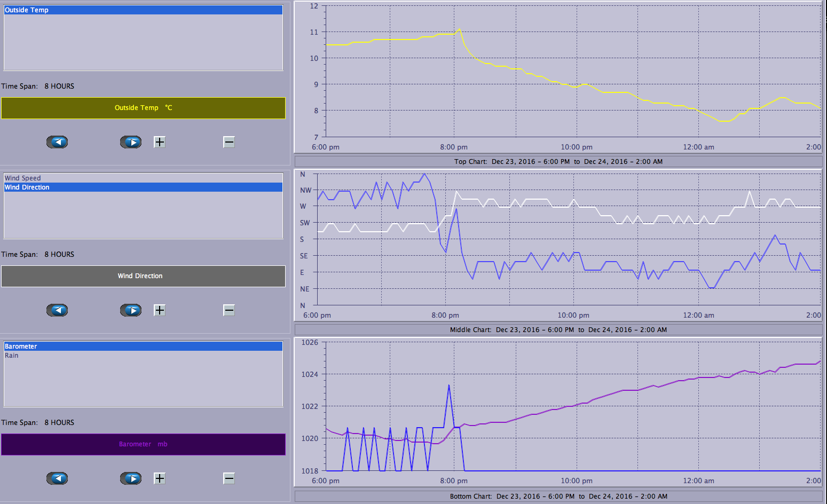Click the top chart plus zoom icon
Viewport: 827px width, 504px height.
pos(160,142)
